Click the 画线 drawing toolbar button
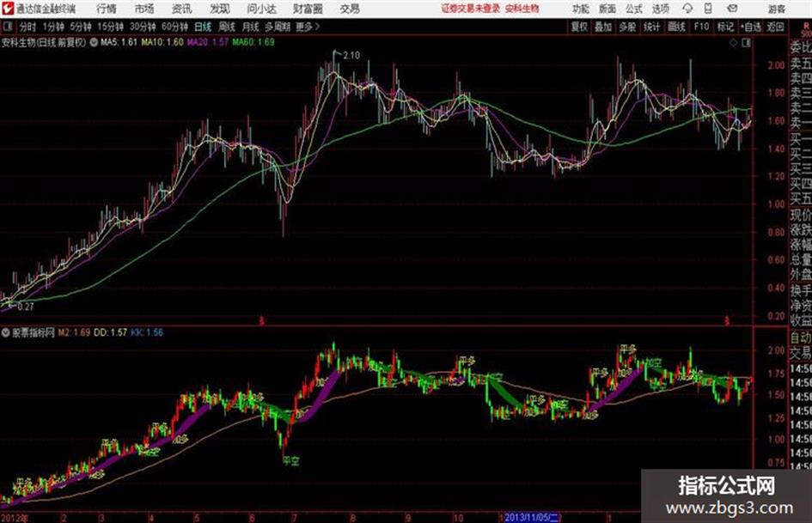 pyautogui.click(x=676, y=27)
